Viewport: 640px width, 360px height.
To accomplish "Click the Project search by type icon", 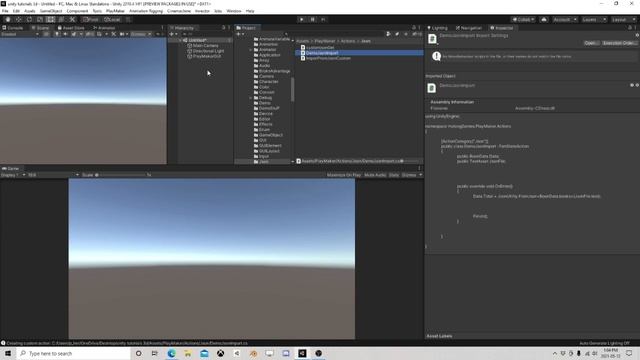I will (388, 34).
